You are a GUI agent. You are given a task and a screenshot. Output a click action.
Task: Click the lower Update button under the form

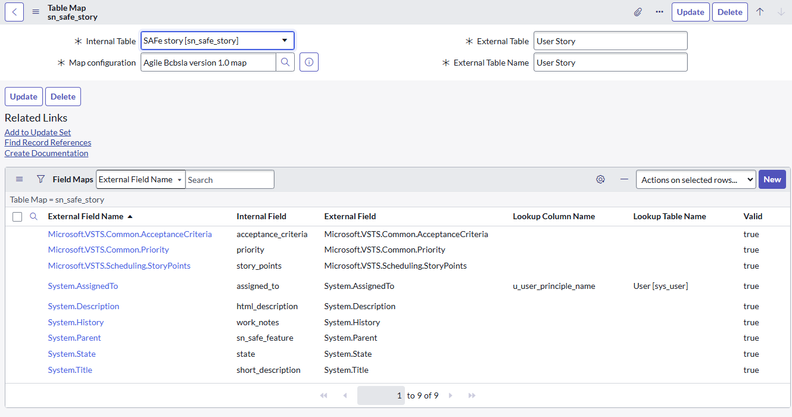pos(23,96)
